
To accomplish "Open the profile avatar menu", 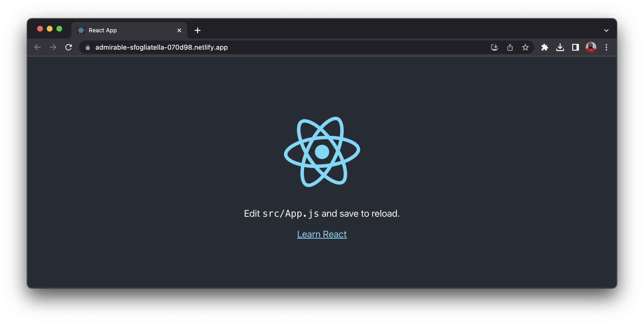I will tap(591, 47).
